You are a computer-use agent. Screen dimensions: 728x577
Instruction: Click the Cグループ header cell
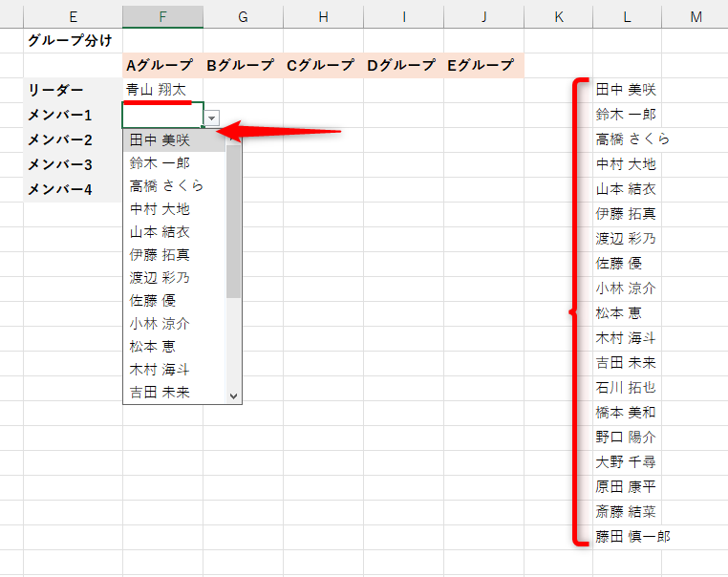pos(323,65)
